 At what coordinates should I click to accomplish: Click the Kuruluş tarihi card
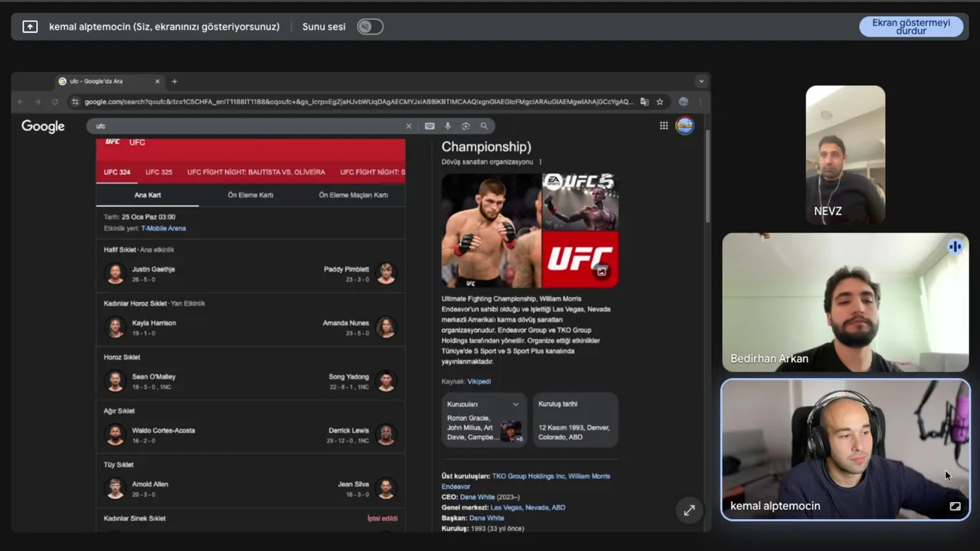pyautogui.click(x=576, y=420)
